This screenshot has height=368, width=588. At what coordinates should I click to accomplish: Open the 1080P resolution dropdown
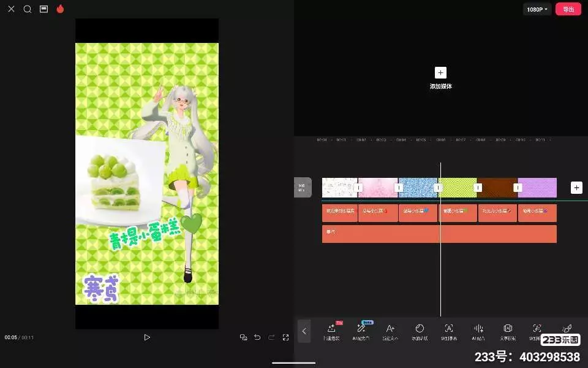(537, 9)
